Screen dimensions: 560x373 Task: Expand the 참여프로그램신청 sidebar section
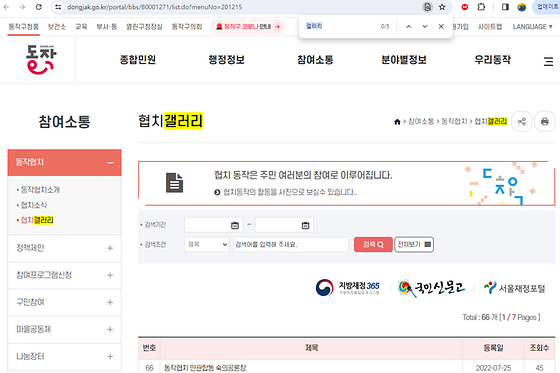pyautogui.click(x=110, y=275)
